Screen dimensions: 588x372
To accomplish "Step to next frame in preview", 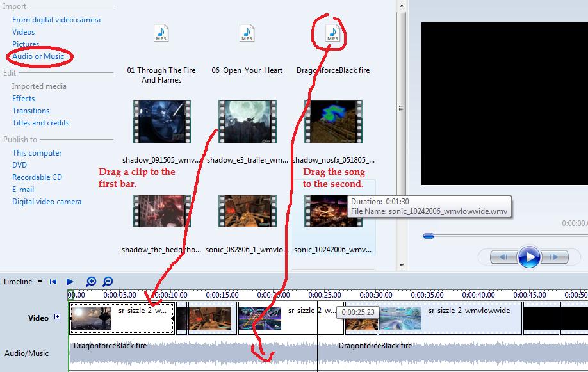I will (555, 257).
